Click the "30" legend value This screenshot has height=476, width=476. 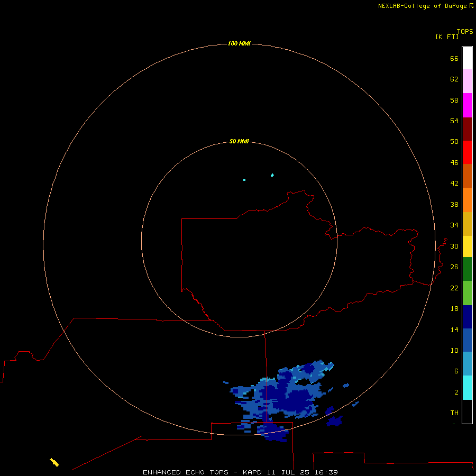click(454, 246)
